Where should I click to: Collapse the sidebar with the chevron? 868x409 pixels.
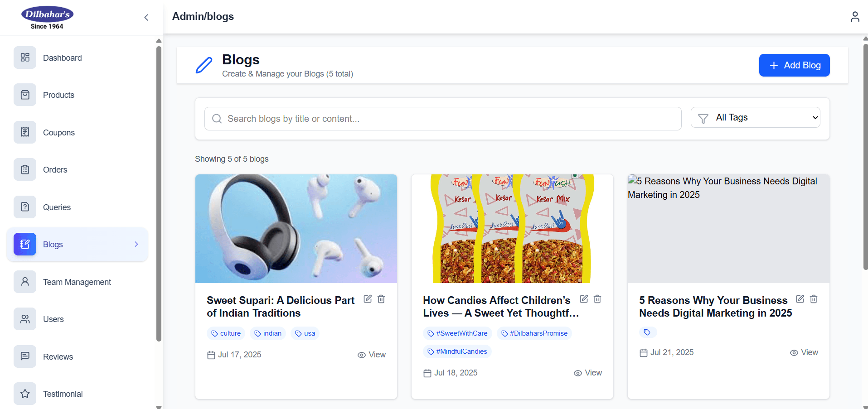(146, 17)
